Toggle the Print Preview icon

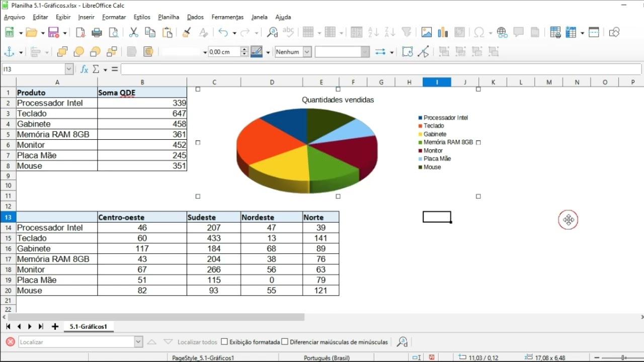coord(114,32)
